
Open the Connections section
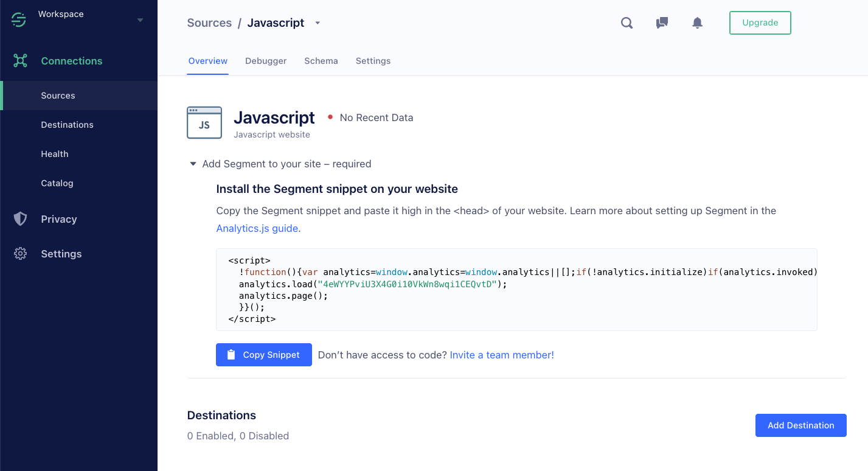point(72,61)
